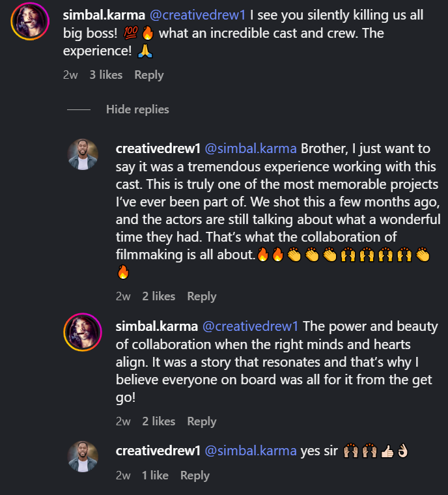Click the @simbal.karma mention before 'yes sir'
The image size is (448, 495).
tap(251, 451)
